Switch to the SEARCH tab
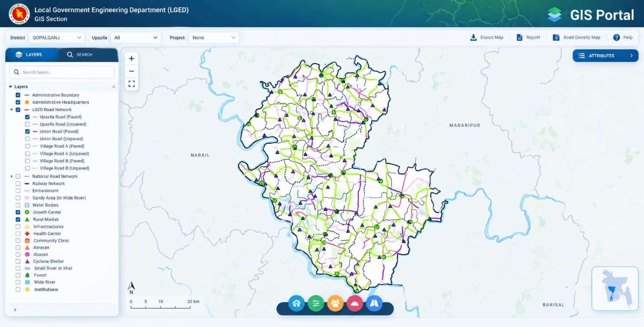This screenshot has width=644, height=327. coord(88,54)
